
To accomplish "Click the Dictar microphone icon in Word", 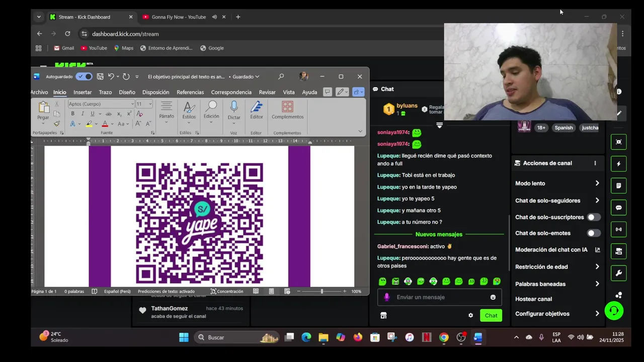I will pos(234,106).
